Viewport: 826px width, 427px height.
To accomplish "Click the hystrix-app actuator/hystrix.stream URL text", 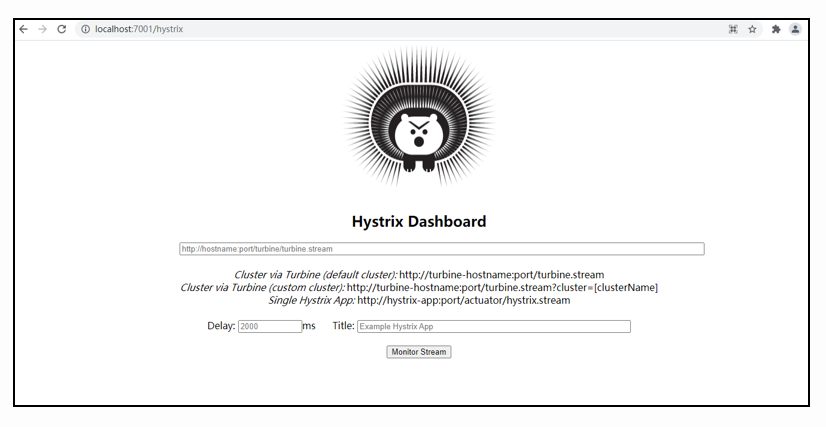I will tap(464, 300).
